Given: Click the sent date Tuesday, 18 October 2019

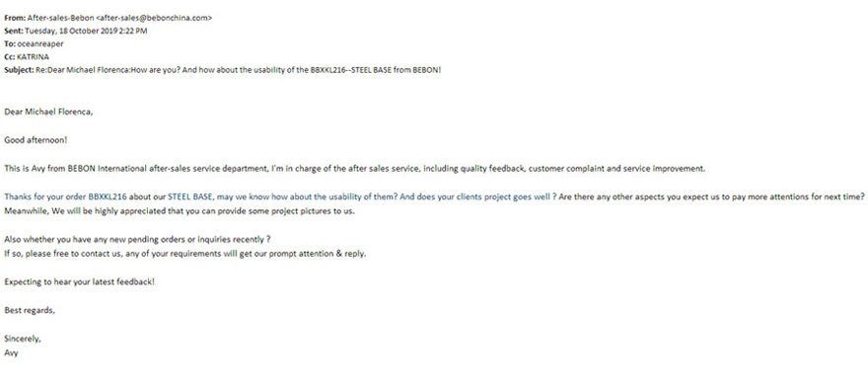Looking at the screenshot, I should (69, 31).
